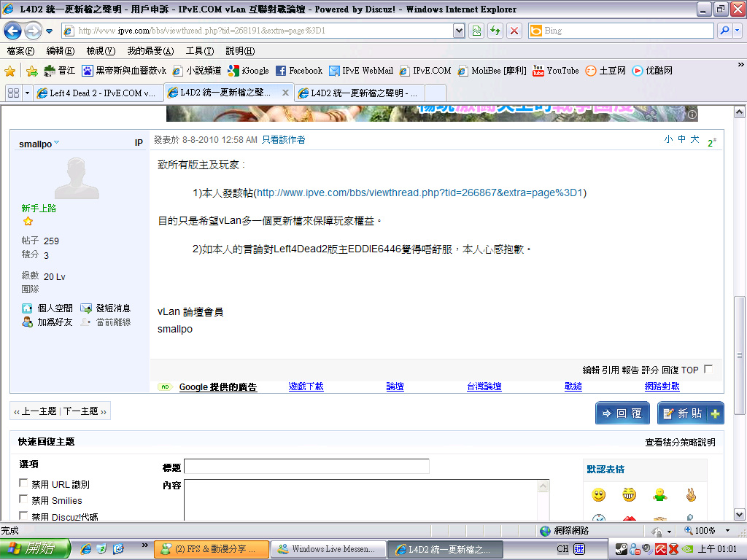Click the Stop loading red X icon
Viewport: 747px width, 560px height.
point(514,31)
